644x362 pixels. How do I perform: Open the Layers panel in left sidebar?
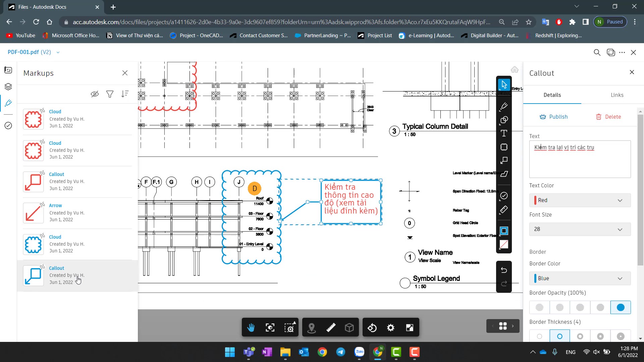point(8,86)
